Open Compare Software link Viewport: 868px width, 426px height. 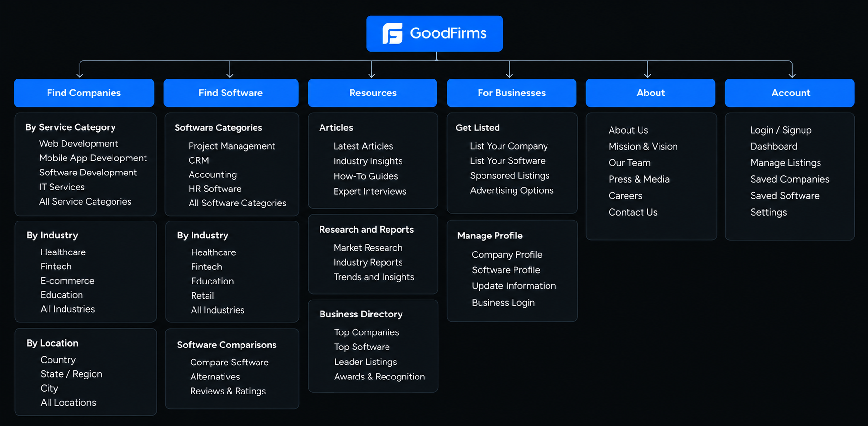[229, 362]
